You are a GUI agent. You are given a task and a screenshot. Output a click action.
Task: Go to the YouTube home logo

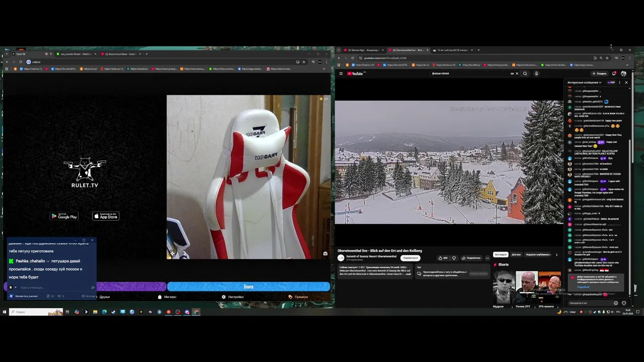pos(355,73)
